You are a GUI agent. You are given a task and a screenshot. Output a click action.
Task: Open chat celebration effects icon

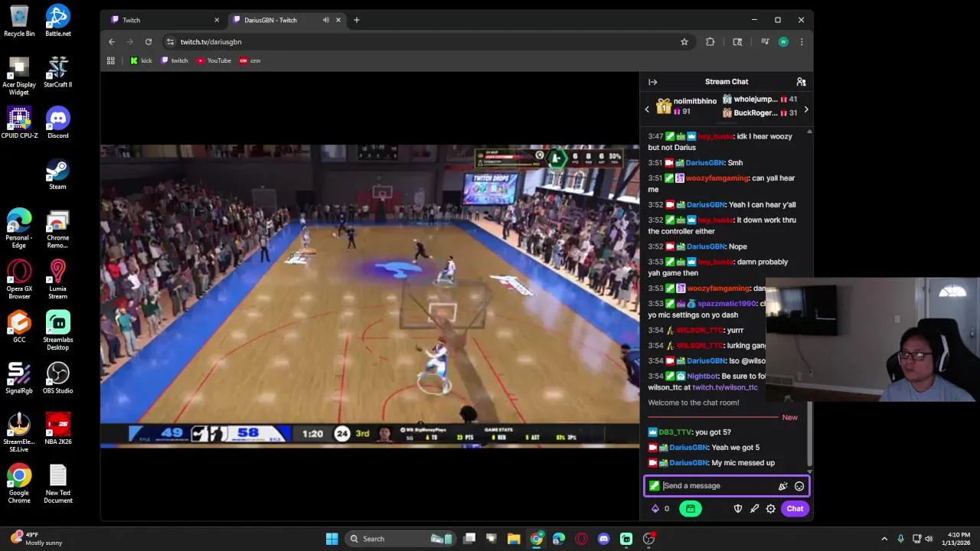[782, 486]
